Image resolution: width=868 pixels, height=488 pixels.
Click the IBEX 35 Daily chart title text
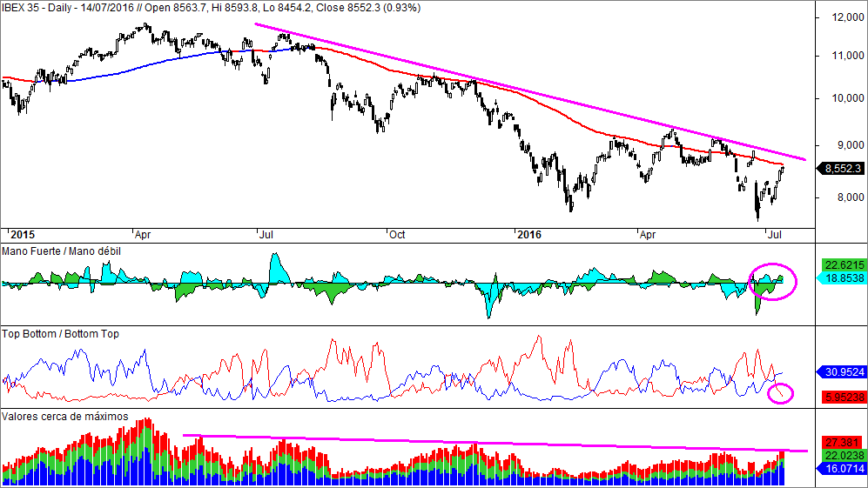click(211, 8)
